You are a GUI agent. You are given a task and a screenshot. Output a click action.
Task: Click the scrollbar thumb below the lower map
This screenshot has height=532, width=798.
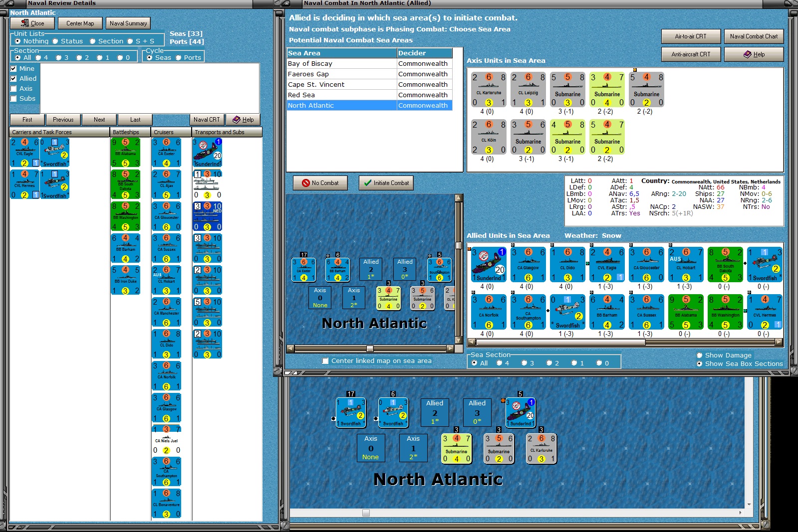[x=366, y=513]
